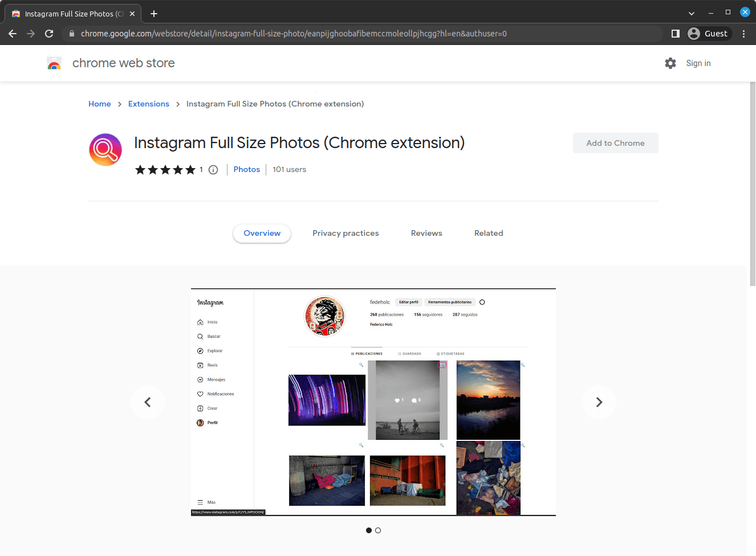The width and height of the screenshot is (756, 556).
Task: Go to Home breadcrumb
Action: point(100,104)
